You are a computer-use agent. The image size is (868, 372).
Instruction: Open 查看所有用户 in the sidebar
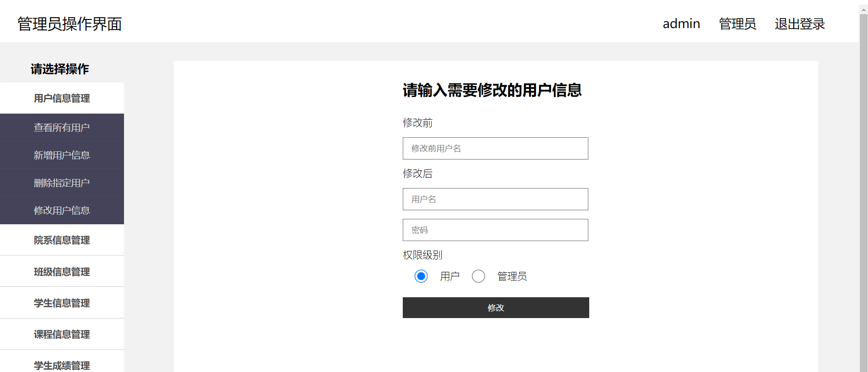[62, 127]
